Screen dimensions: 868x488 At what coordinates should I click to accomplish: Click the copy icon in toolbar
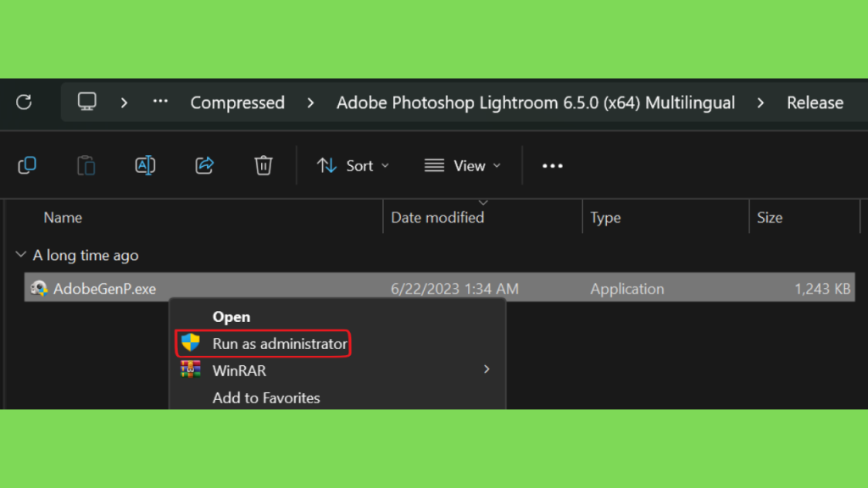coord(27,165)
